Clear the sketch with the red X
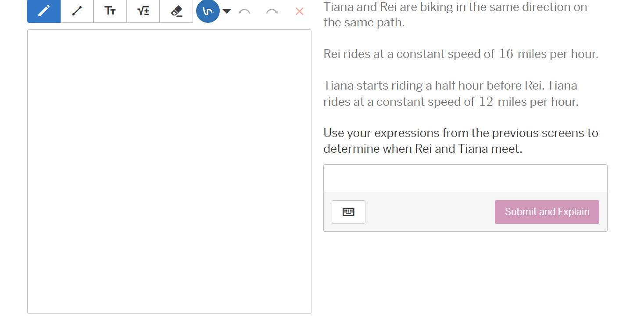The height and width of the screenshot is (335, 644). coord(299,11)
